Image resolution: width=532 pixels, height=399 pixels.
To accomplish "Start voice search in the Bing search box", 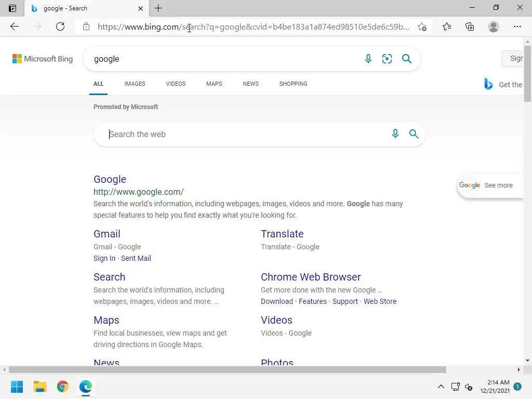I will click(x=368, y=59).
